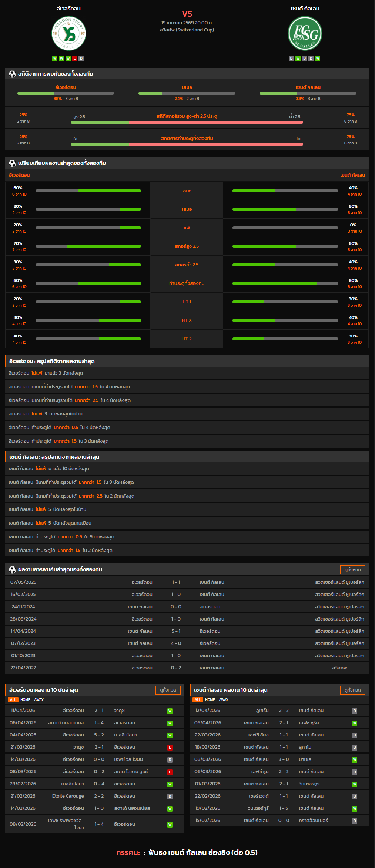Click the W result badge for 11/04/2026 match
This screenshot has width=375, height=868.
(170, 711)
